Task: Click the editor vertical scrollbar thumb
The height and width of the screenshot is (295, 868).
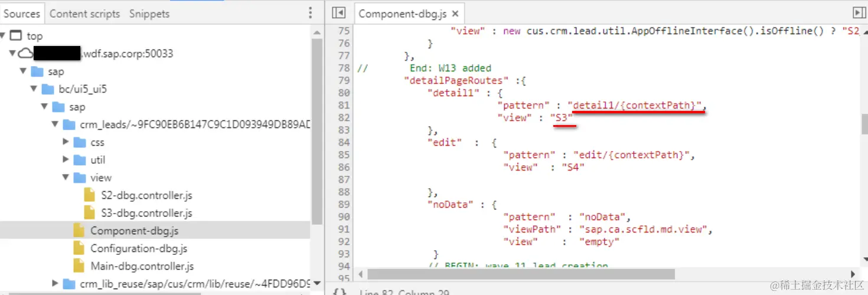Action: [x=864, y=124]
